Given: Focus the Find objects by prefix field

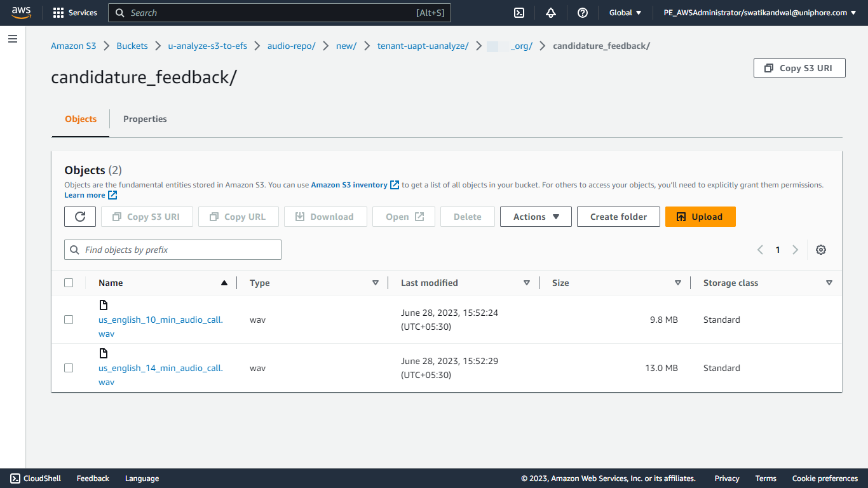Looking at the screenshot, I should (x=173, y=250).
